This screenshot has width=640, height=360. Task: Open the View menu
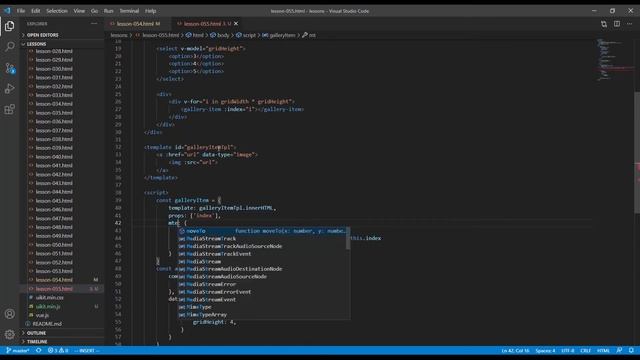coord(79,11)
